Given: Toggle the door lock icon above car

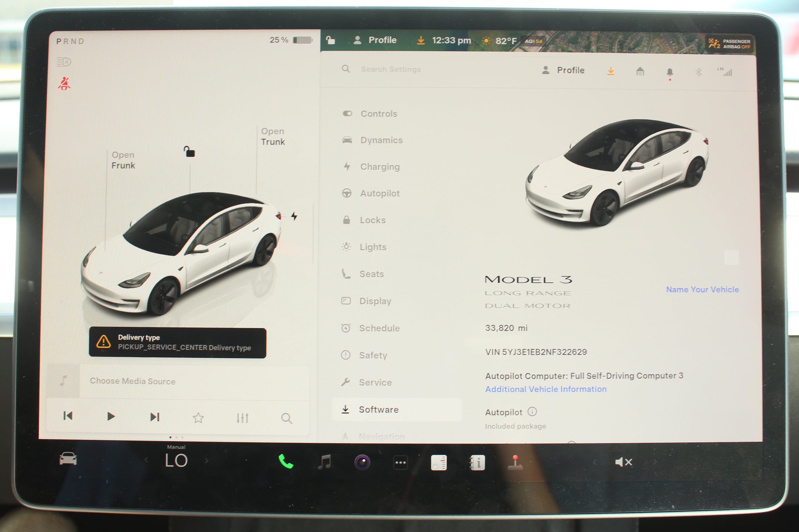Looking at the screenshot, I should 189,151.
